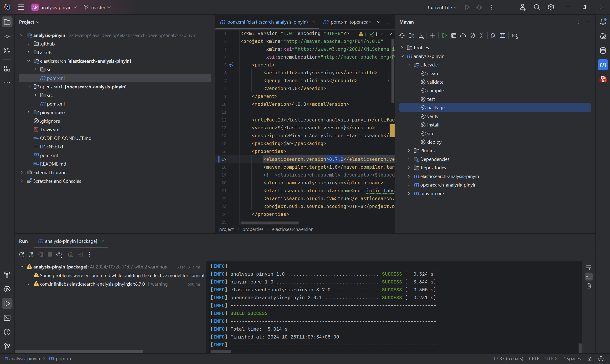The image size is (610, 364).
Task: Click the Rerun icon in the Run panel
Action: coord(22,255)
